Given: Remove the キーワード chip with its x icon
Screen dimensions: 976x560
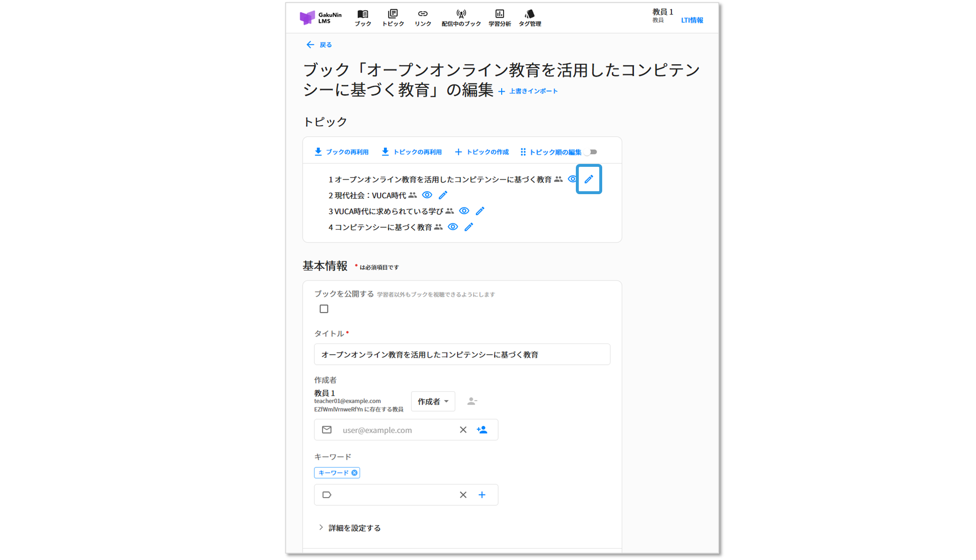Looking at the screenshot, I should tap(355, 473).
